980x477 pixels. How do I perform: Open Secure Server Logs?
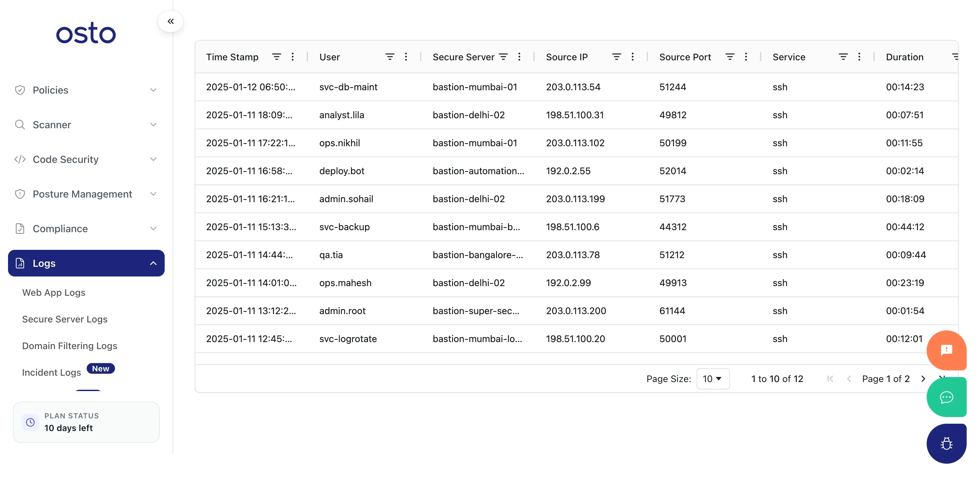tap(65, 319)
